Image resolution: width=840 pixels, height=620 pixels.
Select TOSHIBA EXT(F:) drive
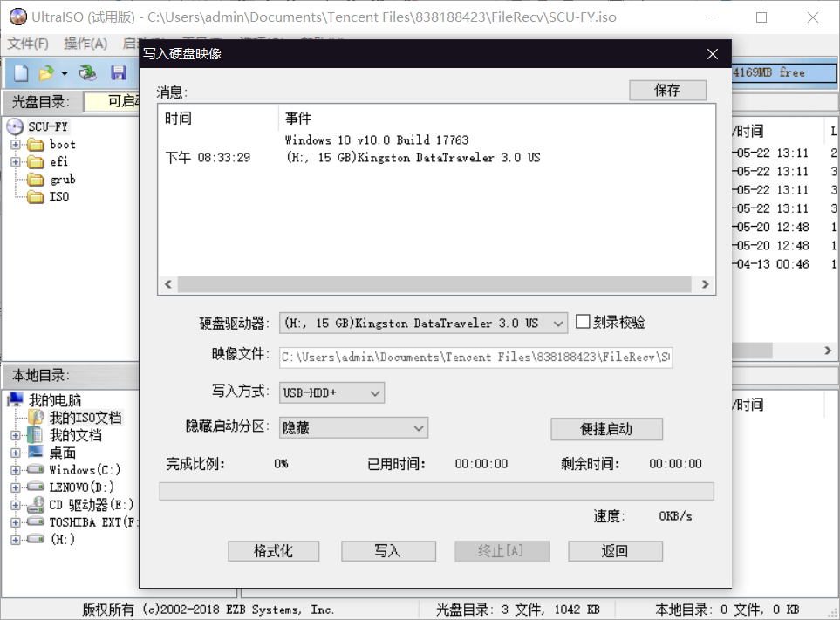83,522
